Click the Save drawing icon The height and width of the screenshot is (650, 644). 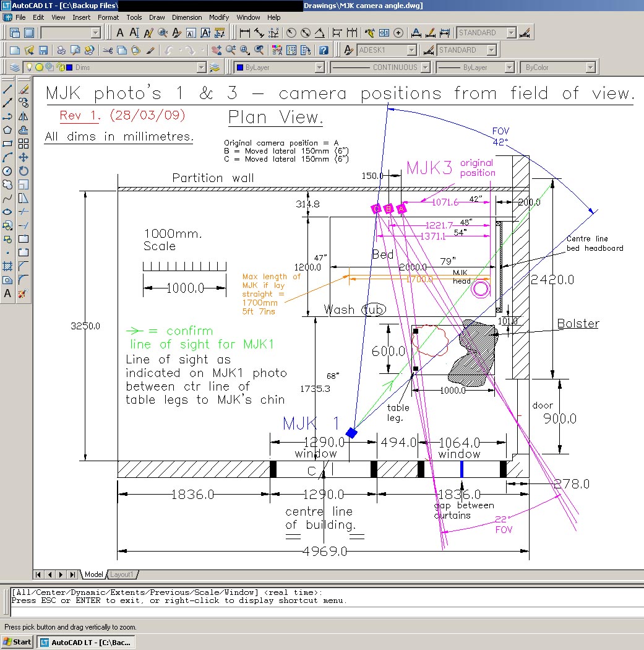43,50
